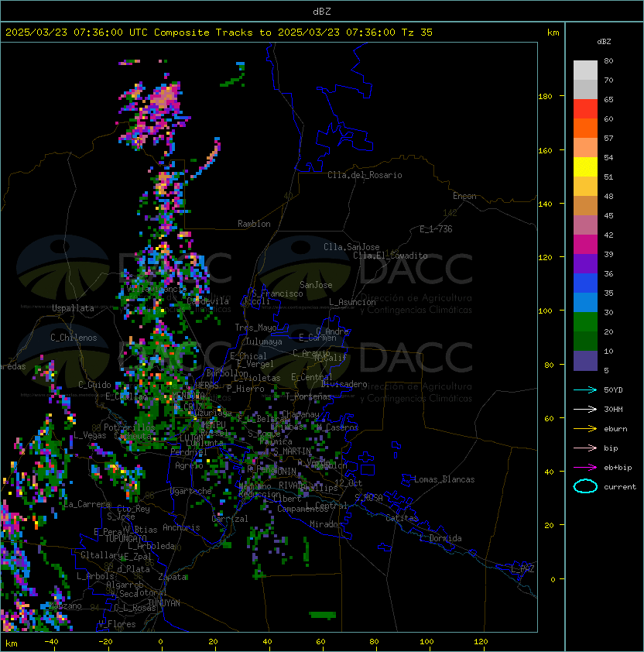Click the S_MARTIN map label
Screen dimensions: 644x652
coord(293,451)
